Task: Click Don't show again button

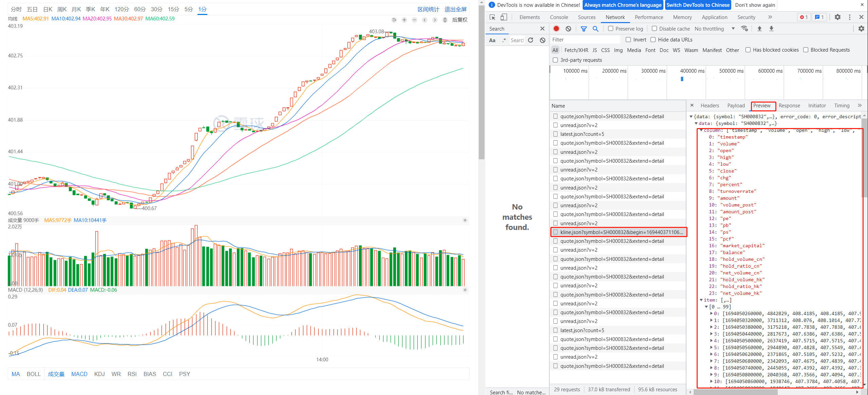Action: click(755, 5)
